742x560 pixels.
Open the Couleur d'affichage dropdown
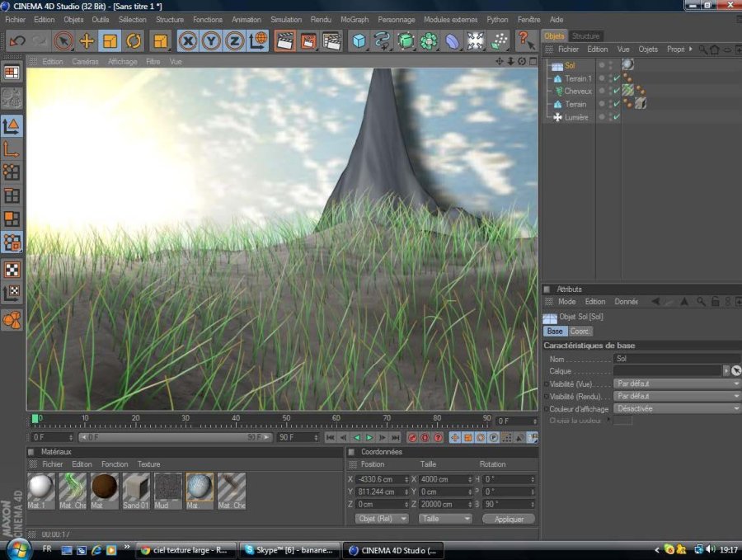678,408
